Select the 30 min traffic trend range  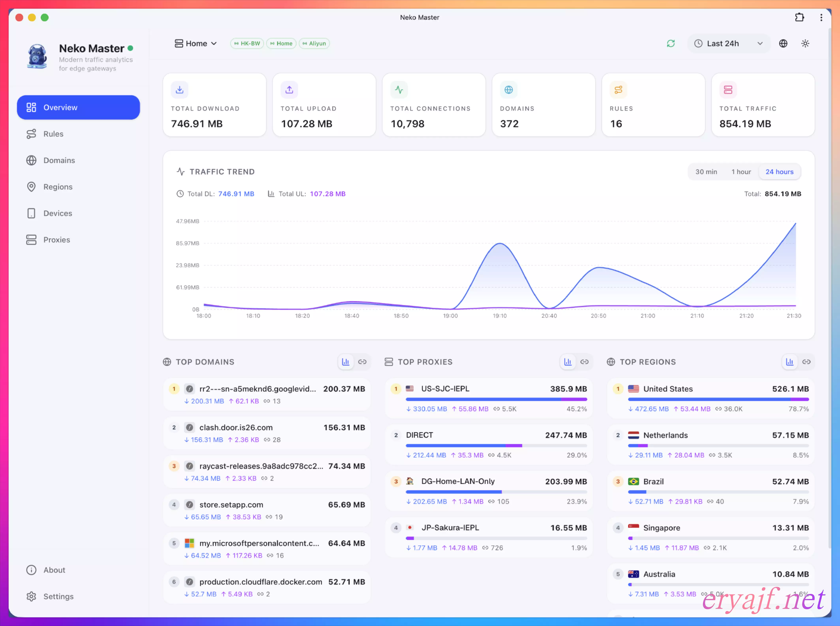click(x=706, y=172)
